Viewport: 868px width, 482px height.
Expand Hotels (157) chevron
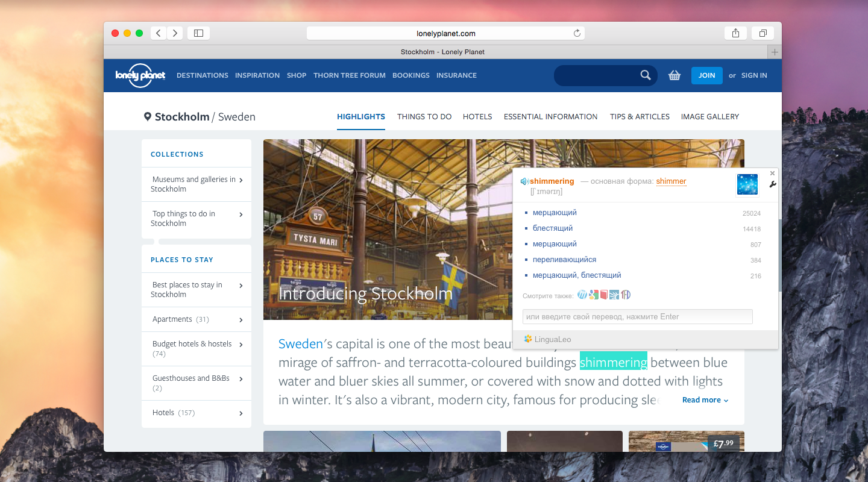tap(241, 413)
